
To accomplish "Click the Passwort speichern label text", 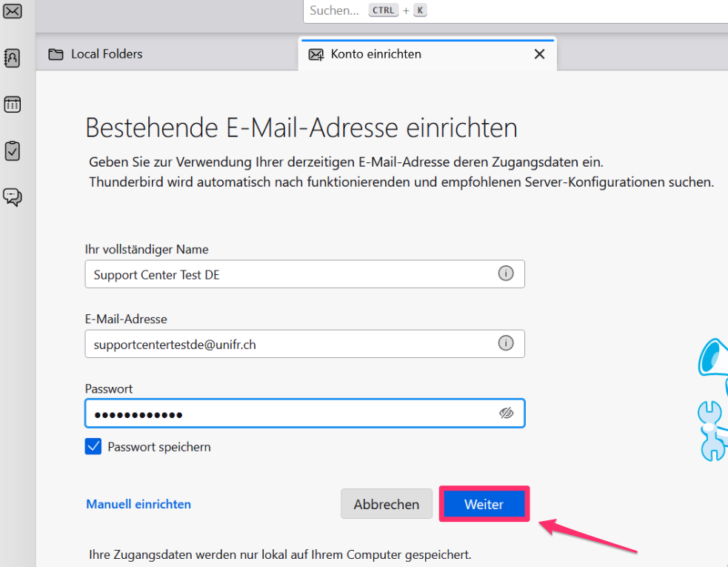I will pyautogui.click(x=159, y=447).
